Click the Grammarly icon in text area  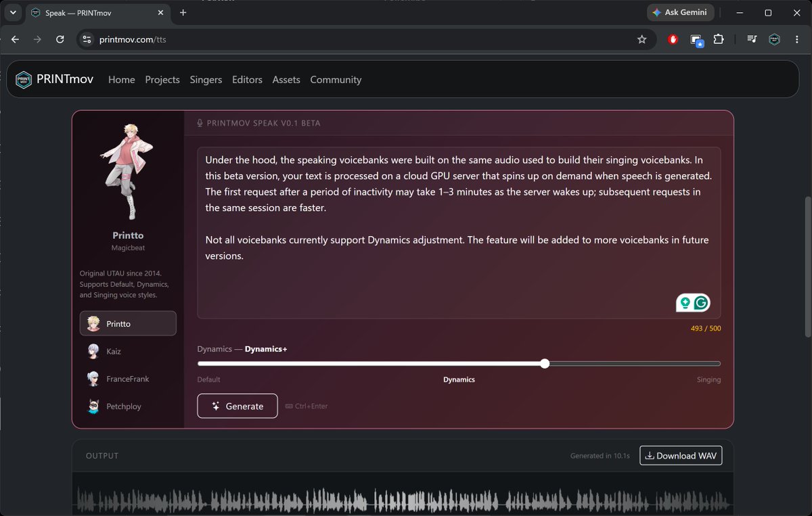[x=701, y=303]
